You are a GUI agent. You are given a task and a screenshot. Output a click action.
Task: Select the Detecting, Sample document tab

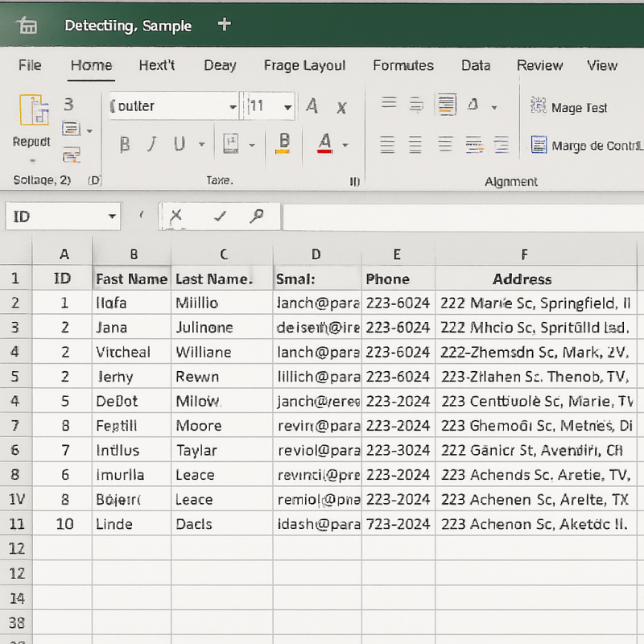click(128, 26)
